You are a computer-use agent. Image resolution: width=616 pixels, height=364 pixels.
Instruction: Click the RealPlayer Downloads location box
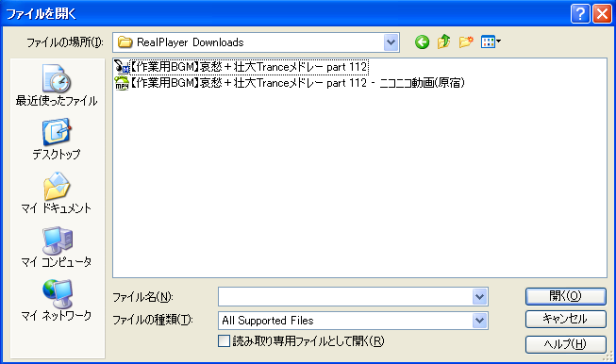(x=257, y=42)
